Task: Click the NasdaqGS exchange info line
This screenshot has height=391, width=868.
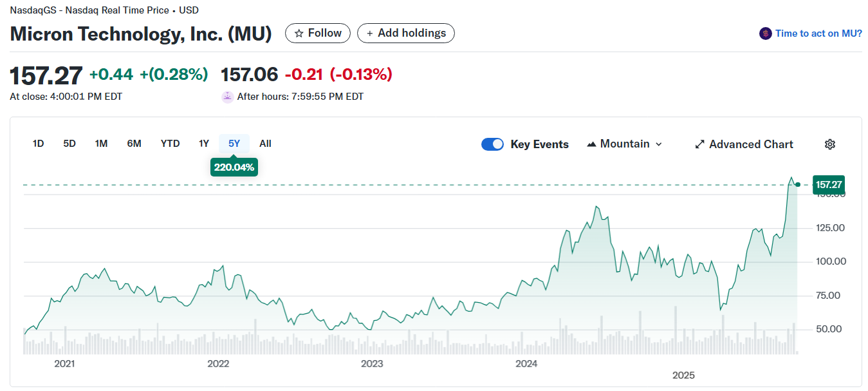Action: point(104,10)
